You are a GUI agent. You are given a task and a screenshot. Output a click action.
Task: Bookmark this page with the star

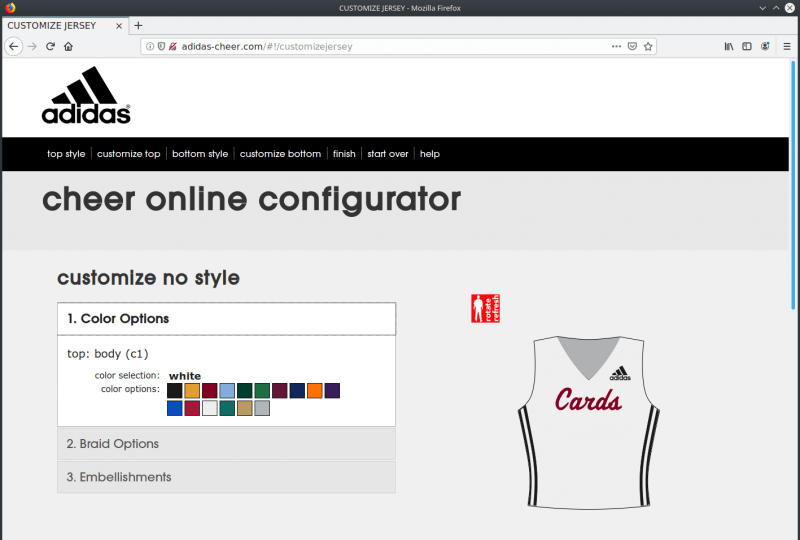point(648,46)
